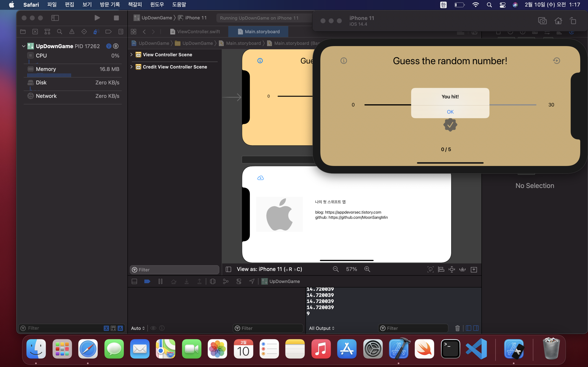
Task: Click the Stop button in Xcode toolbar
Action: click(116, 18)
